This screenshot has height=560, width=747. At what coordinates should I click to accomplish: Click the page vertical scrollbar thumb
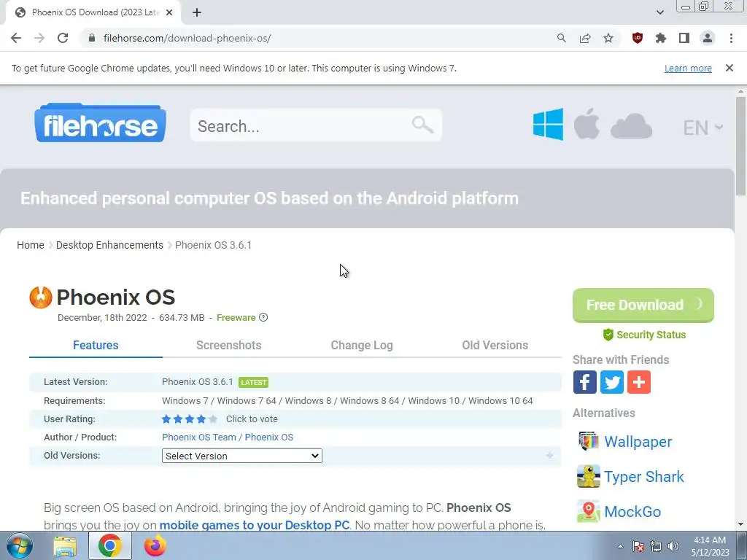pyautogui.click(x=740, y=145)
